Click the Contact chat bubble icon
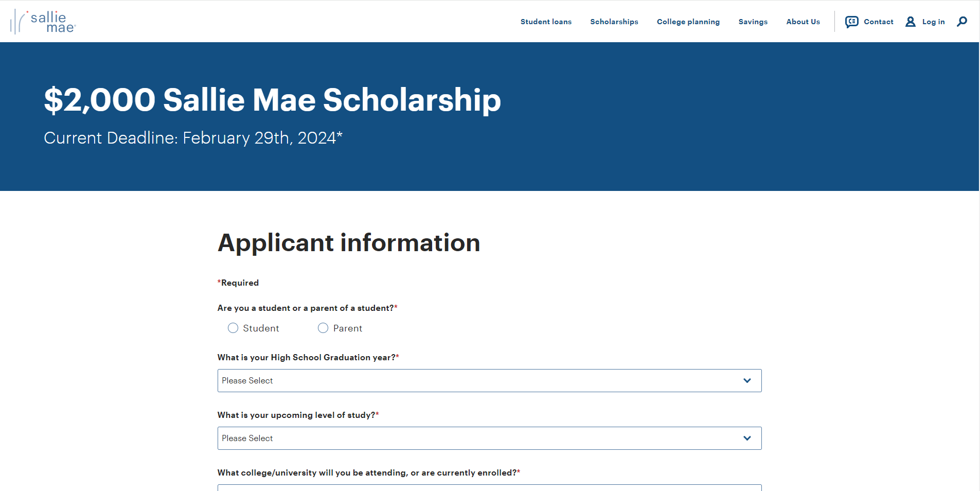The image size is (980, 491). (x=851, y=22)
